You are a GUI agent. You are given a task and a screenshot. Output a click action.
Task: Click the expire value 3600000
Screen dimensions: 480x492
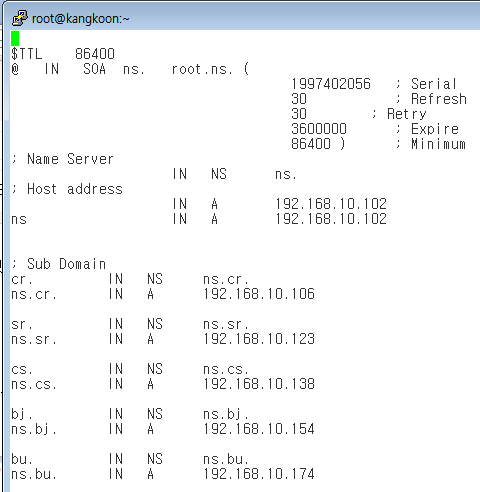(x=319, y=129)
